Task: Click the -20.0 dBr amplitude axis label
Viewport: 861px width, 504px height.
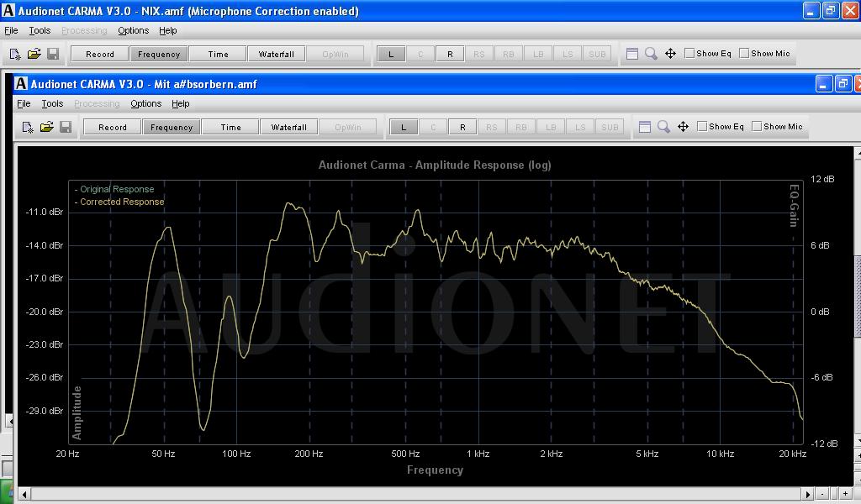Action: (x=45, y=312)
